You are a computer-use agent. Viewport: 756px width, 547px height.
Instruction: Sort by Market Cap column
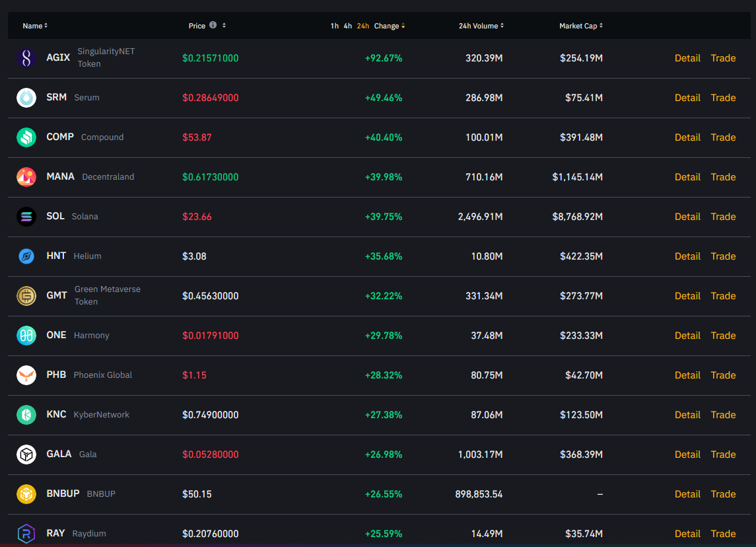point(580,26)
